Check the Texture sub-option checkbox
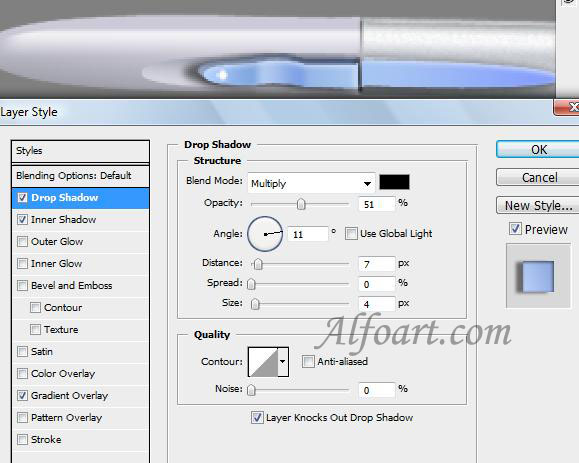 coord(35,330)
